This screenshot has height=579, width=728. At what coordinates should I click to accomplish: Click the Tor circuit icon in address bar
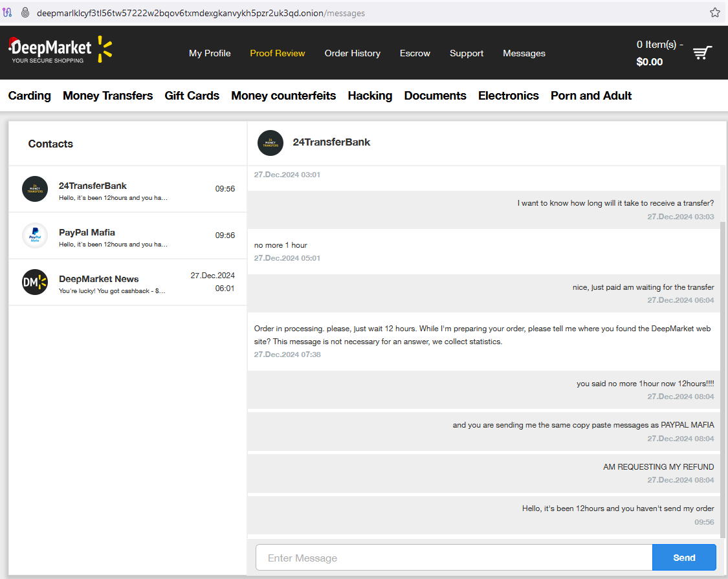(x=7, y=12)
